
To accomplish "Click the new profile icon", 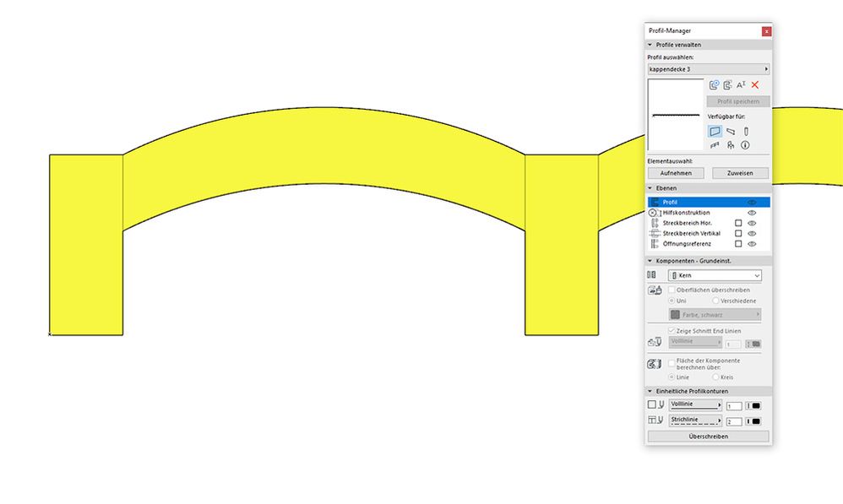I will pos(714,85).
